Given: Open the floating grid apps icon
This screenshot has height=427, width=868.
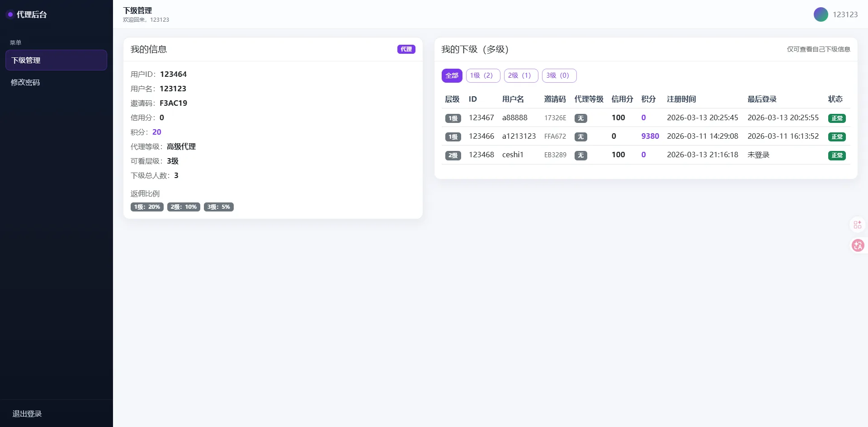Looking at the screenshot, I should tap(857, 225).
